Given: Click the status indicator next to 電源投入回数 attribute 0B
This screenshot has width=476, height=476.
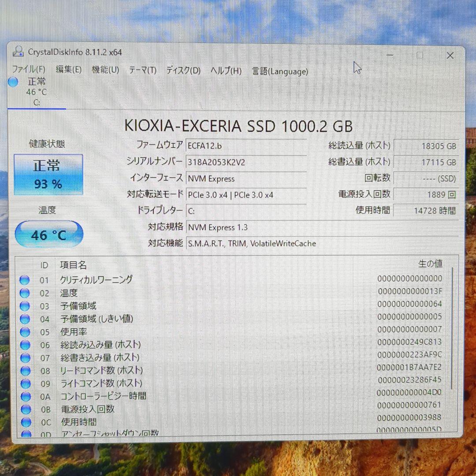Looking at the screenshot, I should coord(25,409).
